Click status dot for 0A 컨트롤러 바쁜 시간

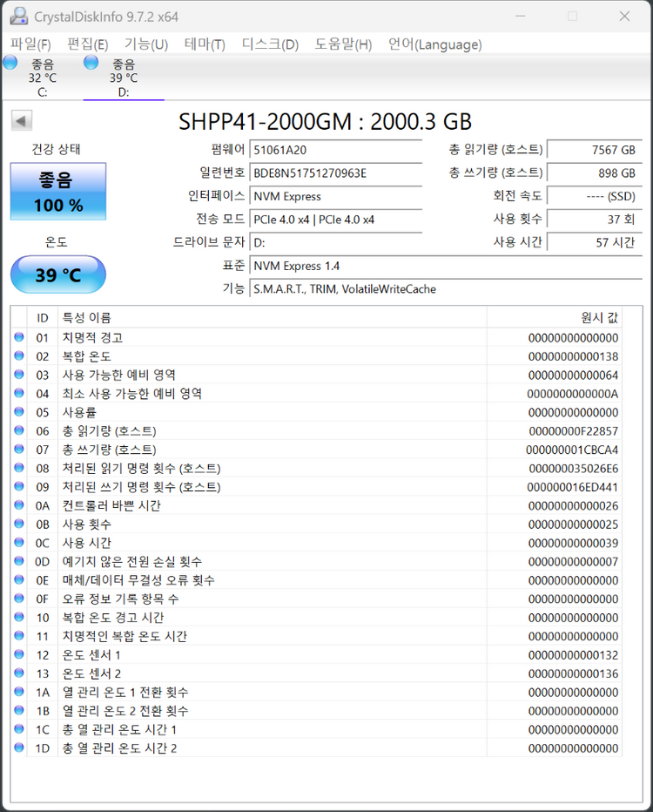(19, 505)
